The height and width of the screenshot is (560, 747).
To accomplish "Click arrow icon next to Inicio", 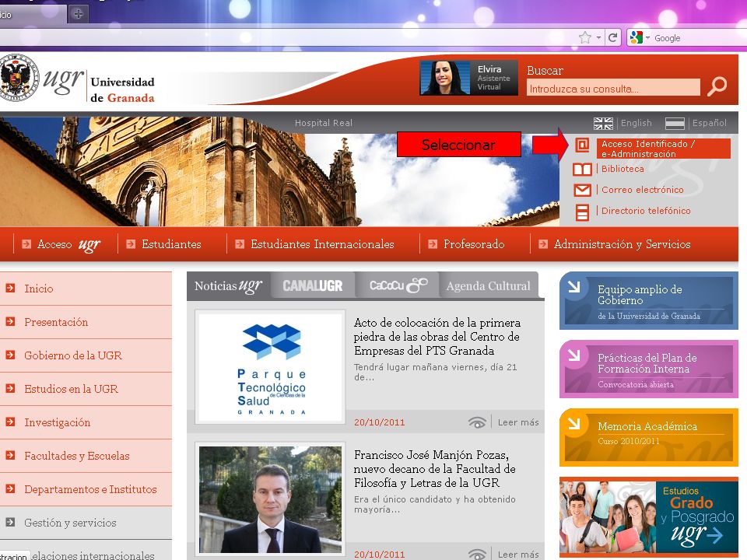I will click(x=10, y=288).
